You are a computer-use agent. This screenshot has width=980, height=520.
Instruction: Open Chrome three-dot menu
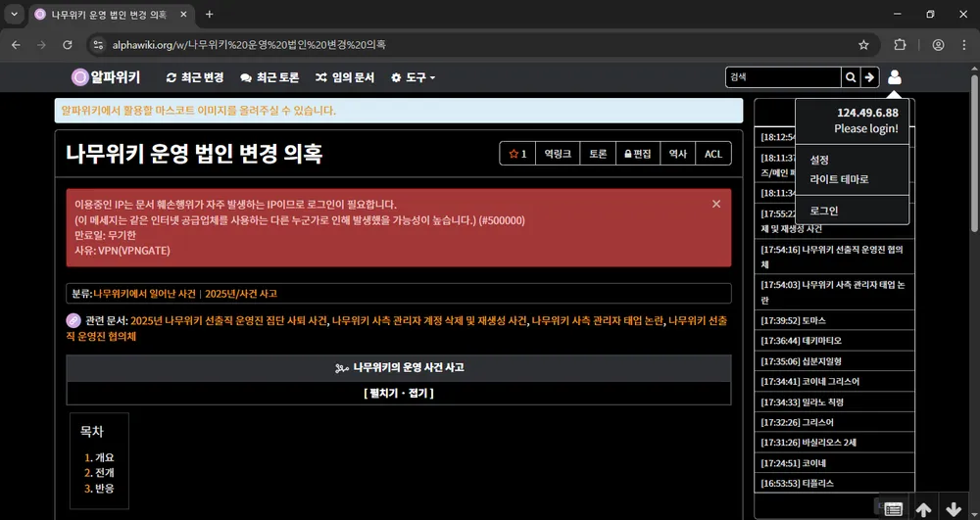click(x=965, y=45)
